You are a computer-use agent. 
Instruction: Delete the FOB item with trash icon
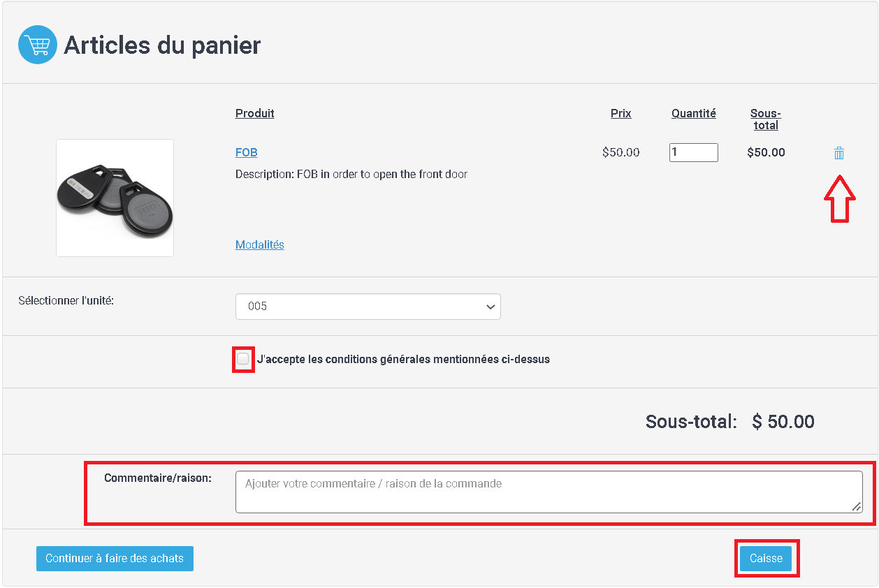839,153
